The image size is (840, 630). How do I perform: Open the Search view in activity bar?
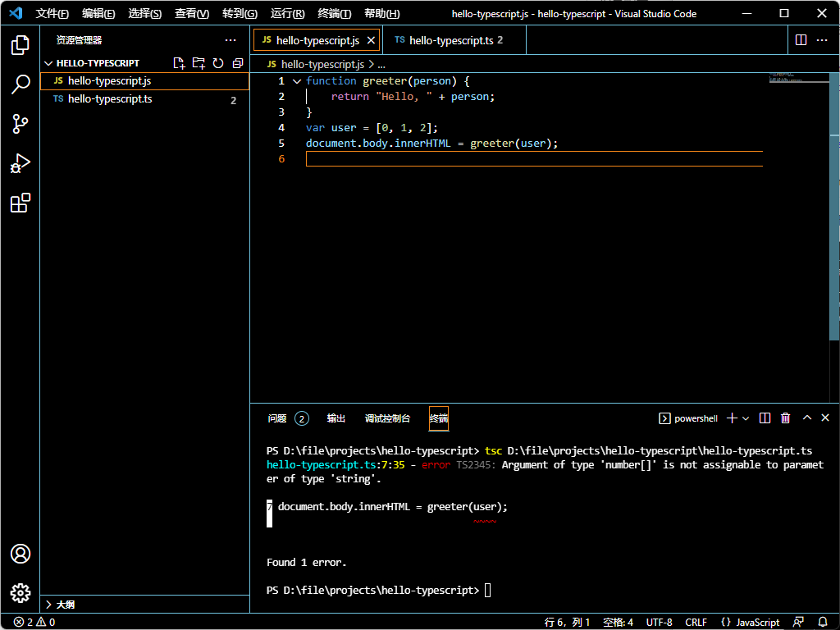coord(21,84)
